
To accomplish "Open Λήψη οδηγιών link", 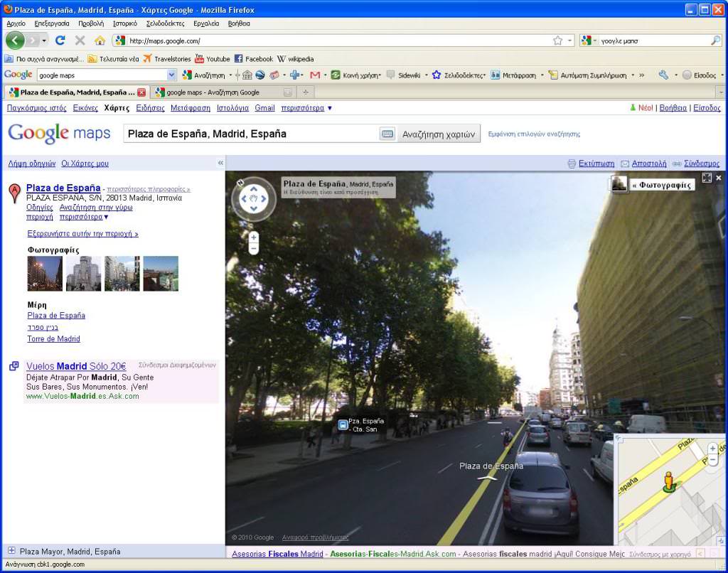I will coord(32,164).
